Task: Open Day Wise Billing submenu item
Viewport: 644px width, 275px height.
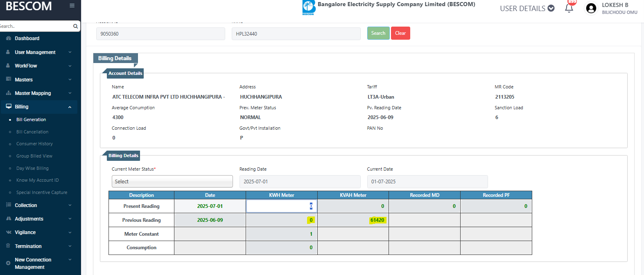Action: (32, 168)
